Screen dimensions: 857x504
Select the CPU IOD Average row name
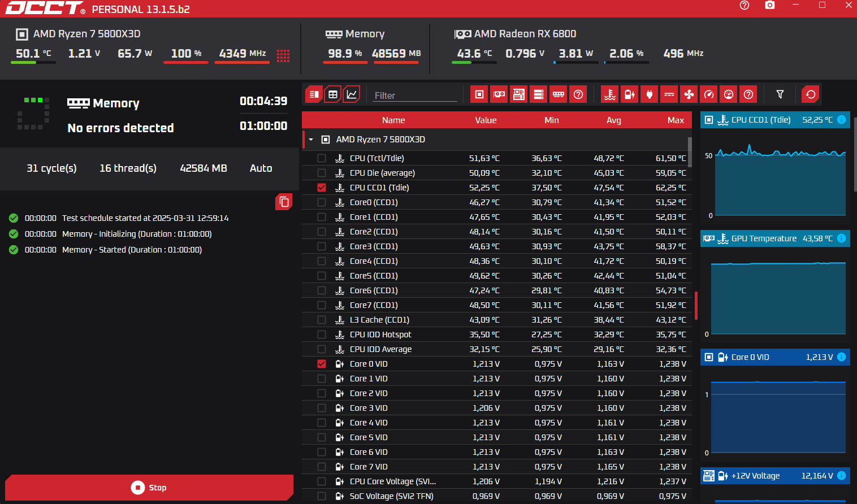380,349
